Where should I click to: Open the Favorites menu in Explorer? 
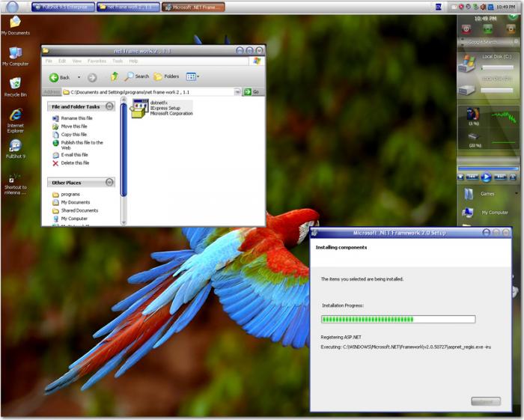(97, 61)
